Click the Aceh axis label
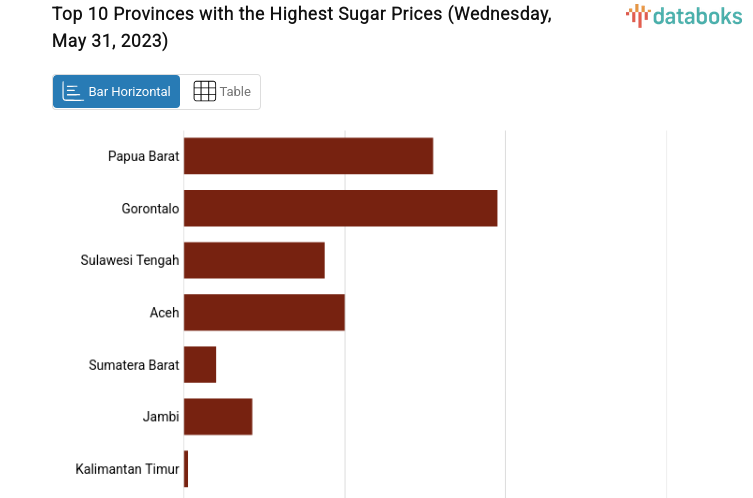This screenshot has height=498, width=753. (164, 313)
